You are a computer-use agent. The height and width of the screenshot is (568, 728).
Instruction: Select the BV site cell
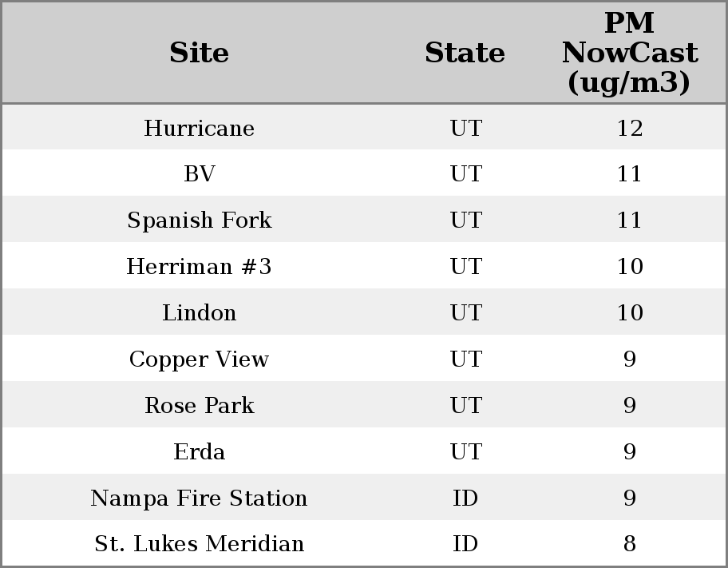click(x=199, y=174)
